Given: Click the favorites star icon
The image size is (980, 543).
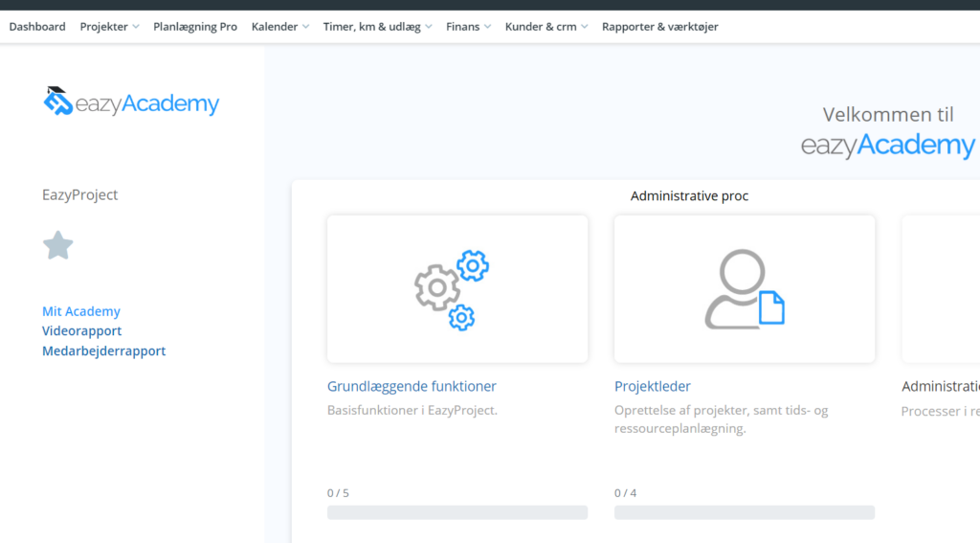Looking at the screenshot, I should pos(58,245).
